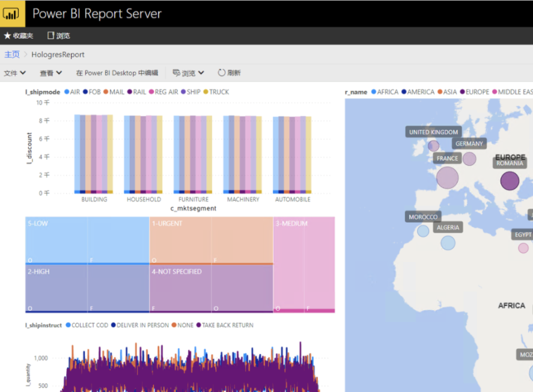This screenshot has width=533, height=392.
Task: Select 4-NOT SPECIFIED treemap block
Action: coord(211,289)
